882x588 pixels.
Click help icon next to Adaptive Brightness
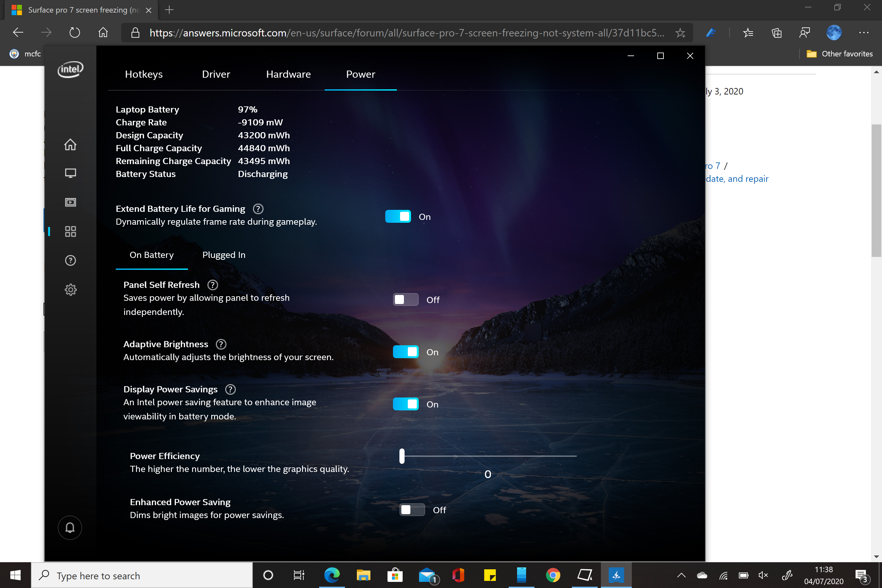[x=221, y=344]
